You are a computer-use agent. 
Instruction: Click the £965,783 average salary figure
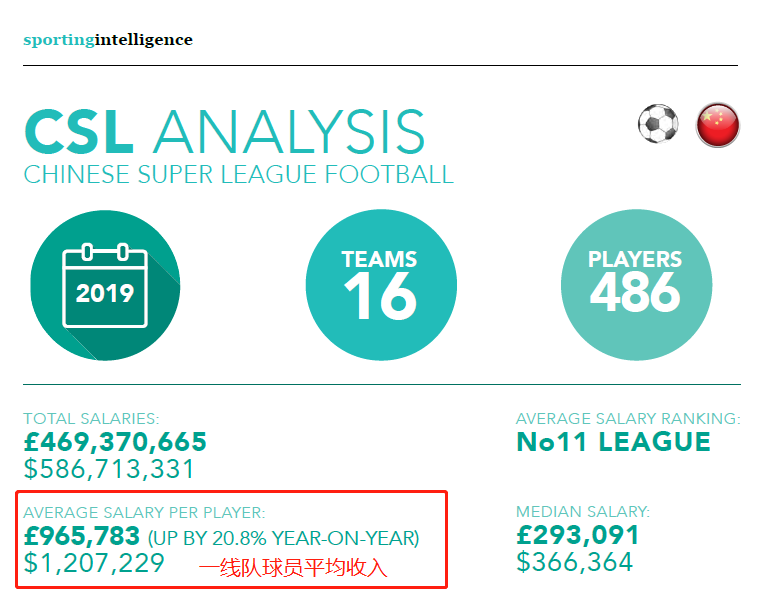pos(82,536)
